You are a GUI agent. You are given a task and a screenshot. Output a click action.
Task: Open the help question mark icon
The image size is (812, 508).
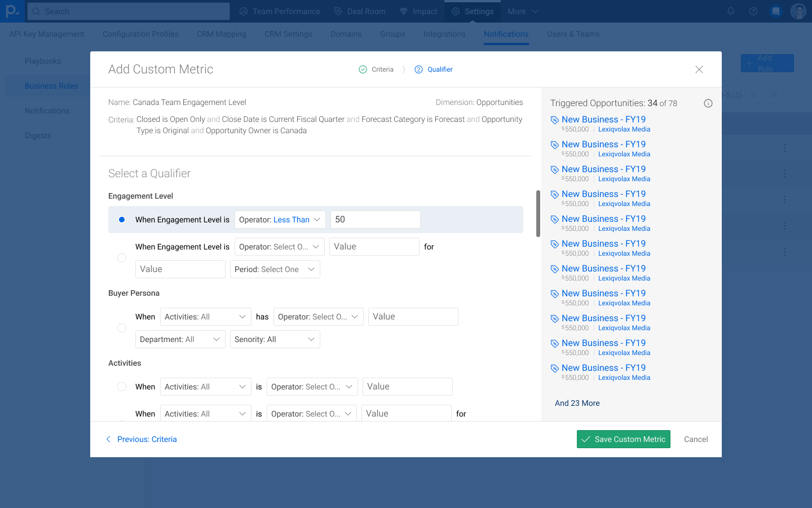point(753,11)
